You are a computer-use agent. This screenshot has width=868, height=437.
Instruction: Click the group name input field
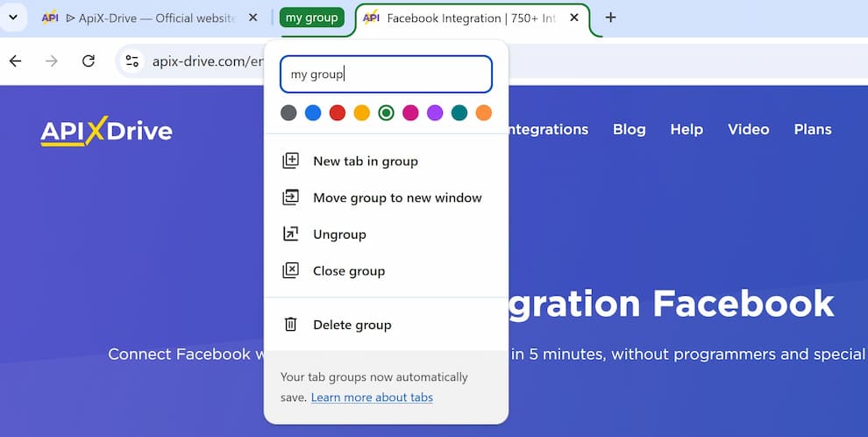point(387,75)
